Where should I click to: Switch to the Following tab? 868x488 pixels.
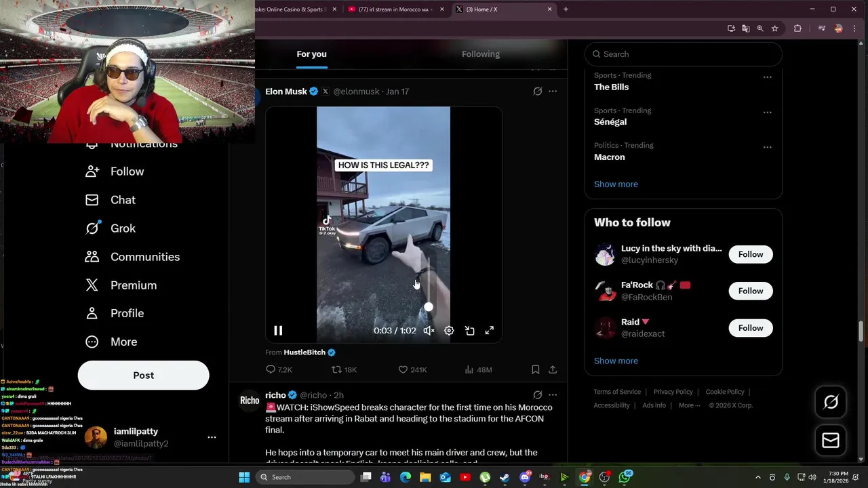coord(481,54)
